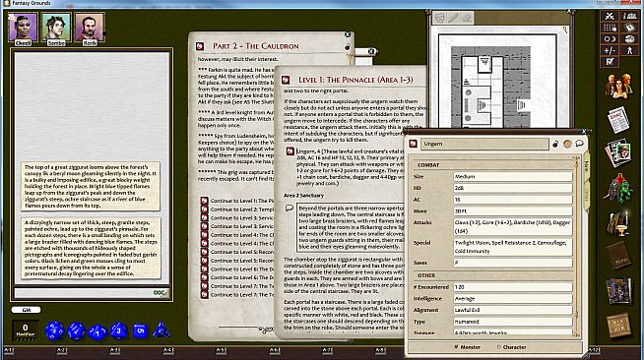The width and height of the screenshot is (644, 360).
Task: Click the token circle in Ungern window
Action: 567,144
